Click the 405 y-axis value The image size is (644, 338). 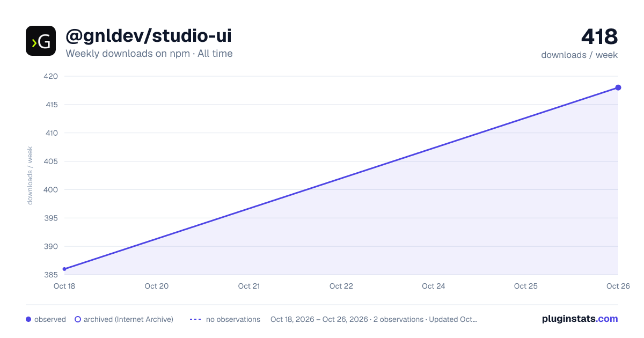point(51,161)
